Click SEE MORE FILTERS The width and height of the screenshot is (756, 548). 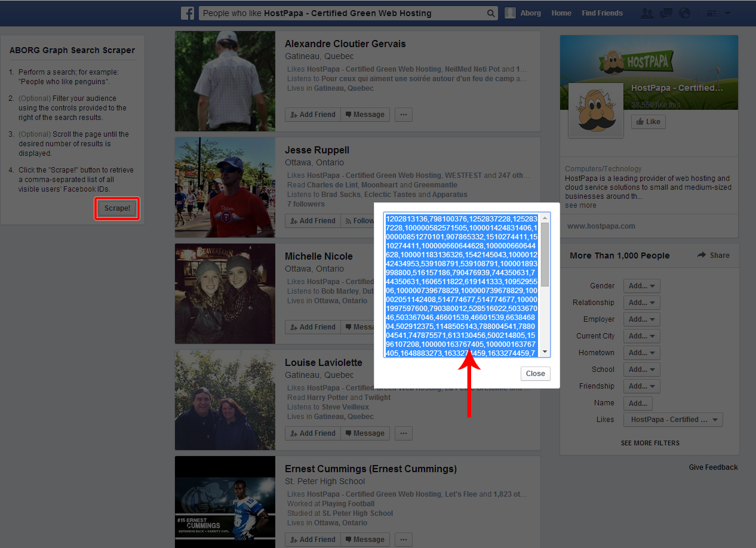click(650, 443)
